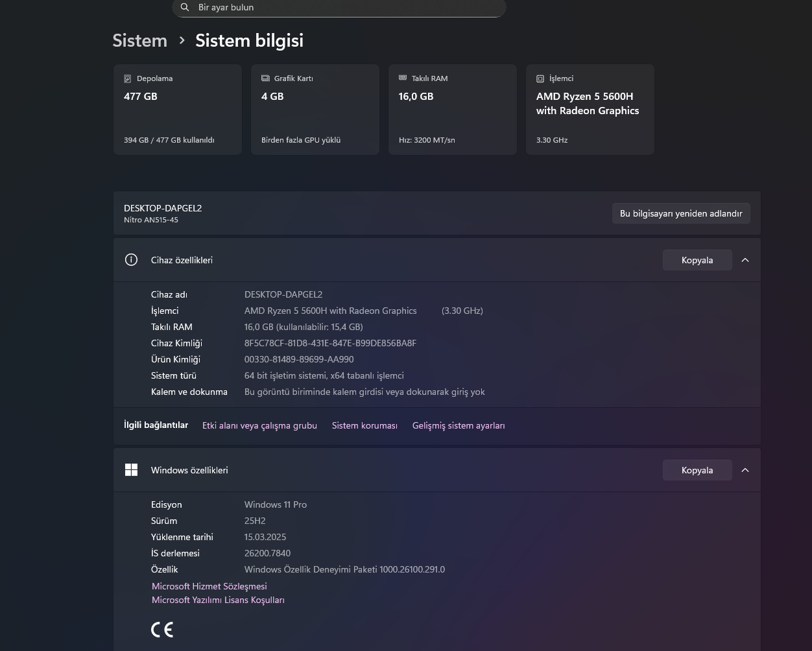Go back to the Sistem breadcrumb
Image resolution: width=812 pixels, height=651 pixels.
pos(139,40)
